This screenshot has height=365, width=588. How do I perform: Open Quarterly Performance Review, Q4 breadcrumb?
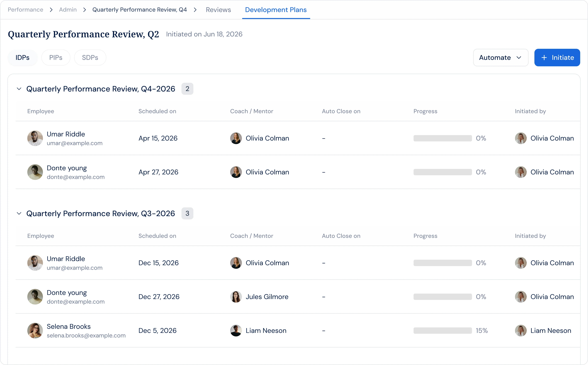pos(140,10)
